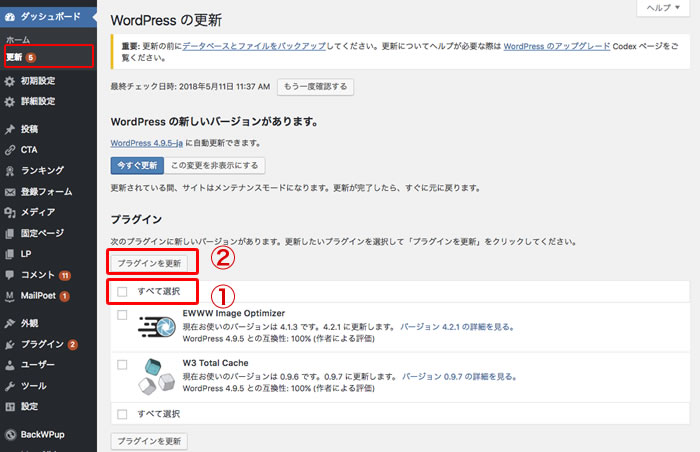This screenshot has width=700, height=452.
Task: Open the 固定ページ menu item
Action: (x=42, y=233)
